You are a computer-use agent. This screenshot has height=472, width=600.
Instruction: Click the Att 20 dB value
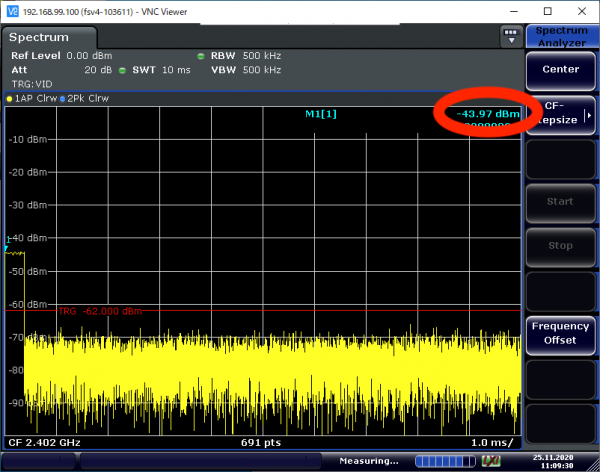(x=98, y=70)
